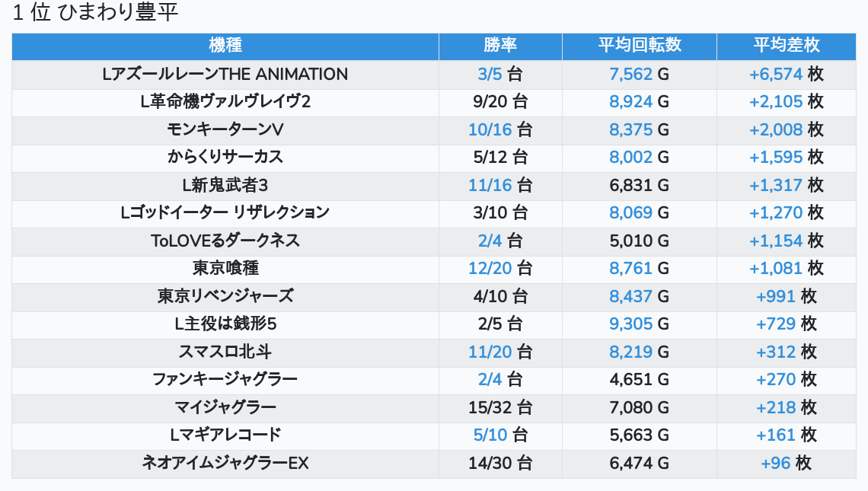Click L革命機ヴァルヴレイヴ2 machine name
The image size is (868, 491).
click(x=225, y=102)
